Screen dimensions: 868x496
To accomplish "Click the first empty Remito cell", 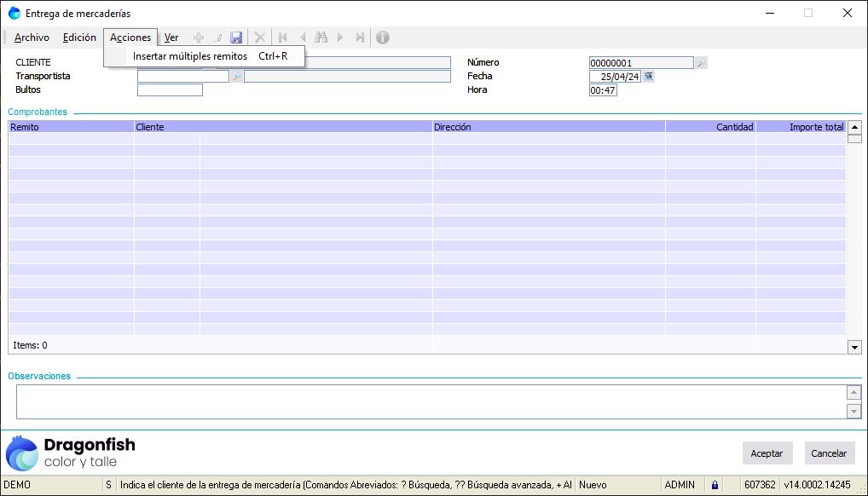I will pos(72,138).
